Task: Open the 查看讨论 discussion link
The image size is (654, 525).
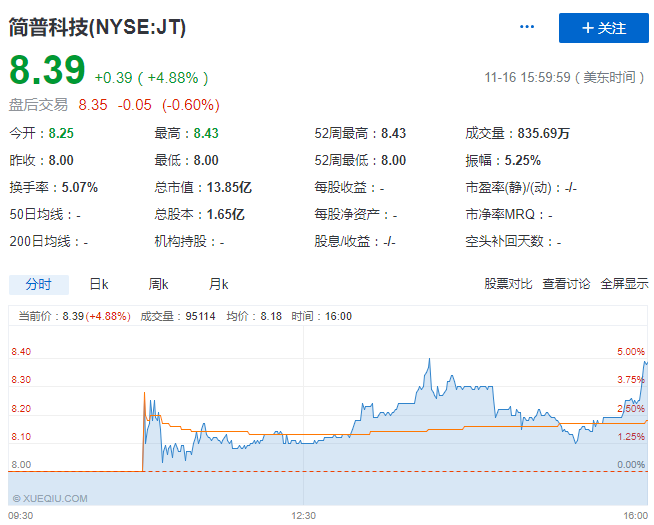Action: pos(566,284)
